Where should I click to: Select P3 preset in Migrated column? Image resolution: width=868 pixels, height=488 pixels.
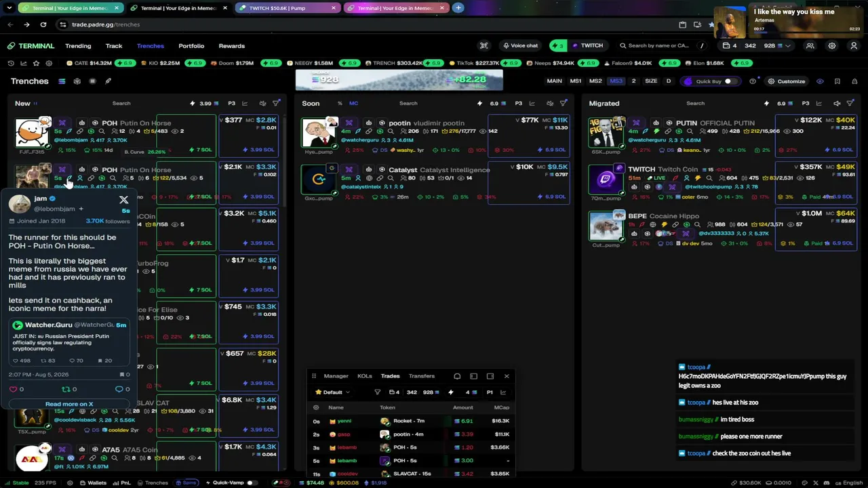806,104
